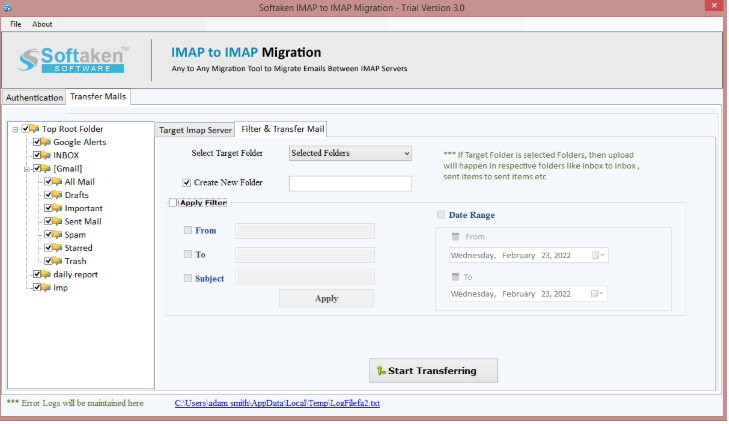Click the All Mail folder icon

(57, 181)
